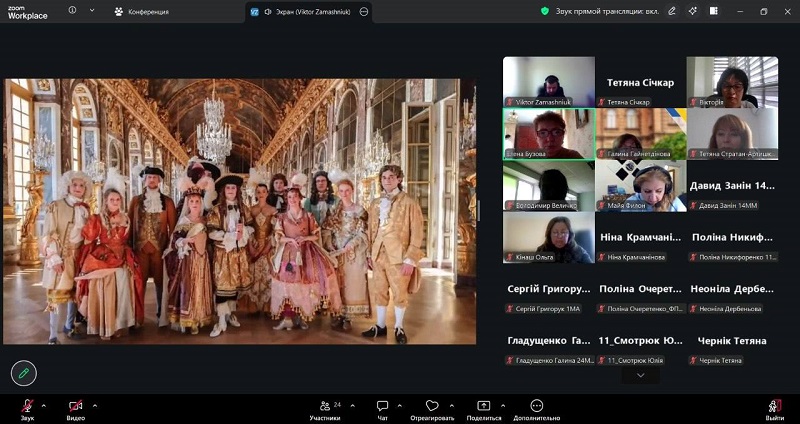Click the Отреагировать reactions heart icon
Viewport: 800px width, 424px height.
432,406
